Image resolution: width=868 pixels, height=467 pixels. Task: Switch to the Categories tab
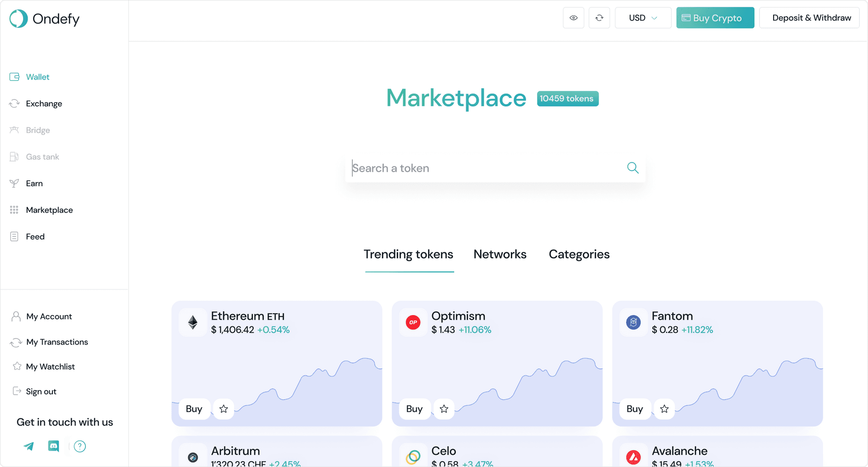coord(579,255)
